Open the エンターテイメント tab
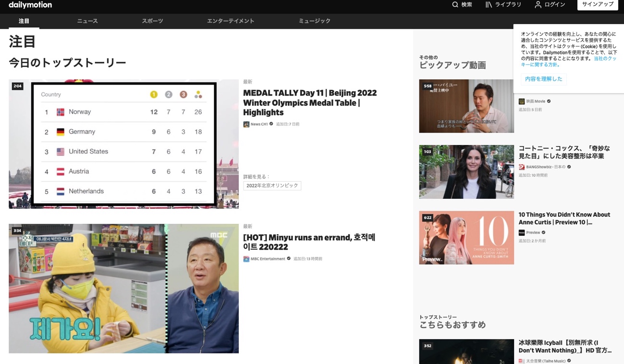 click(231, 21)
